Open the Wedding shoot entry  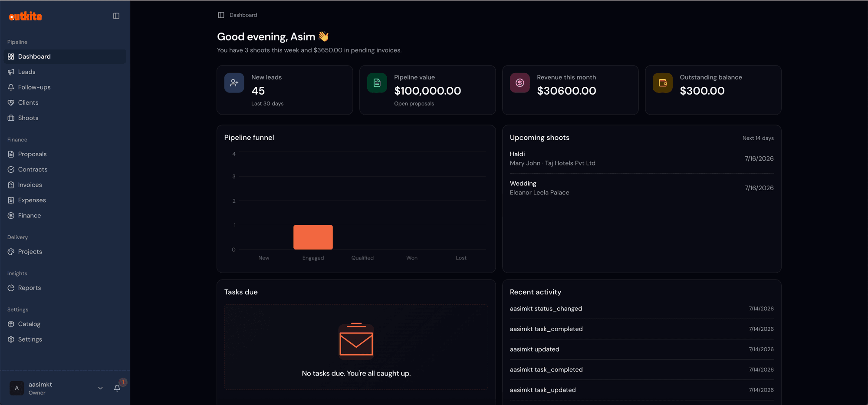click(641, 188)
